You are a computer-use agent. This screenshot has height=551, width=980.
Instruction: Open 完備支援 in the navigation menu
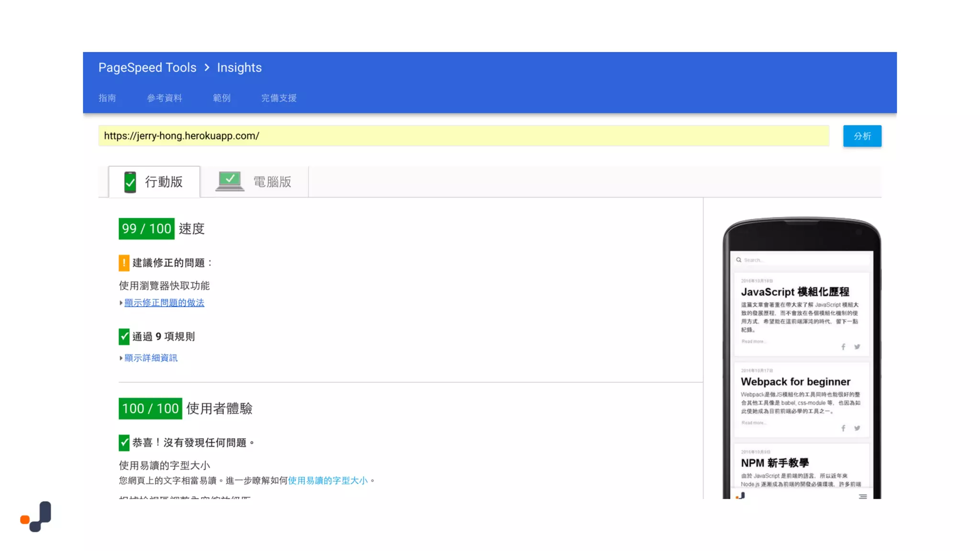point(278,98)
